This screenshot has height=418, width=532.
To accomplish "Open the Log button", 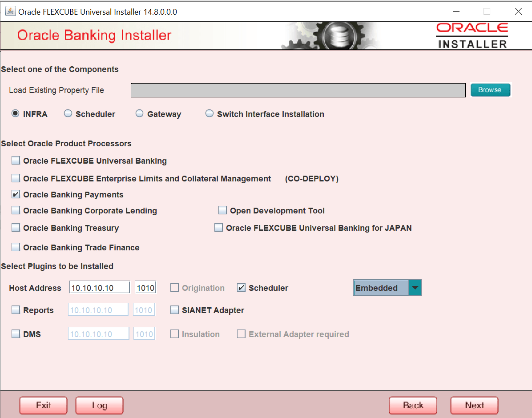I will (x=99, y=406).
